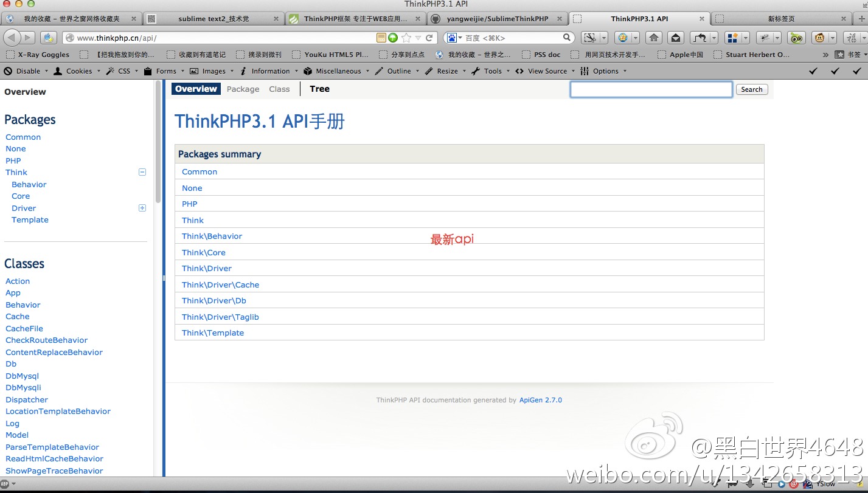The width and height of the screenshot is (868, 493).
Task: Open the Options dropdown menu
Action: click(603, 71)
